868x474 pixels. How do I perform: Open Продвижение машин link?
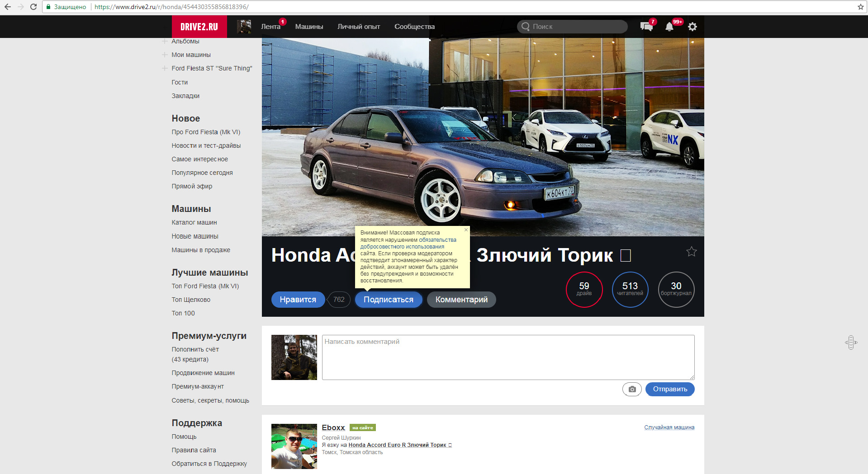tap(203, 373)
